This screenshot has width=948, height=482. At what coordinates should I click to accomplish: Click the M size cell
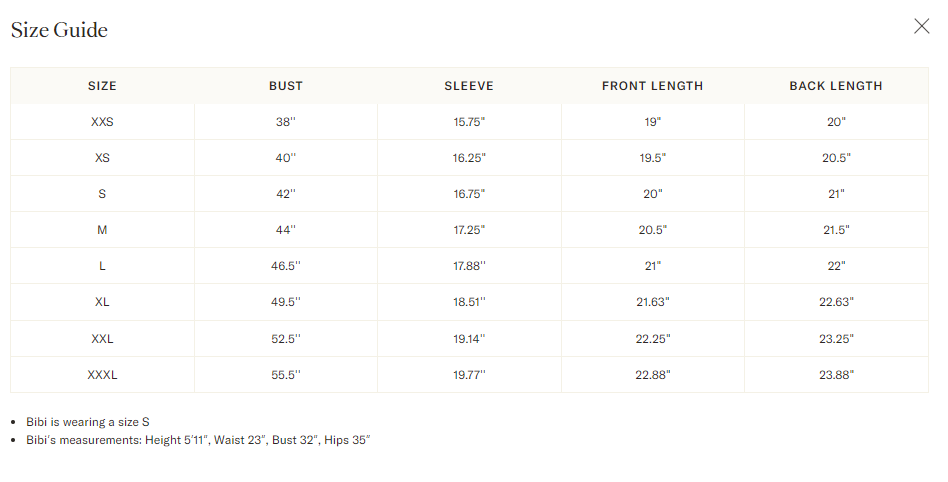102,230
